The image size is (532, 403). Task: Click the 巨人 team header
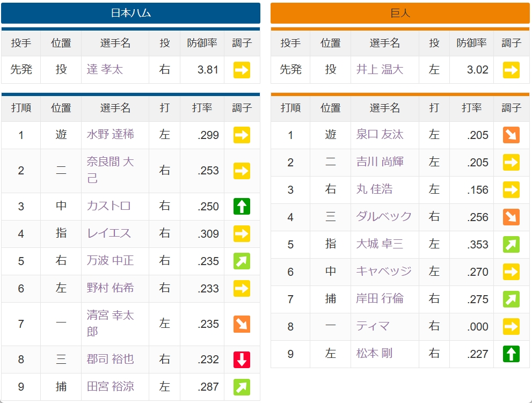click(400, 13)
